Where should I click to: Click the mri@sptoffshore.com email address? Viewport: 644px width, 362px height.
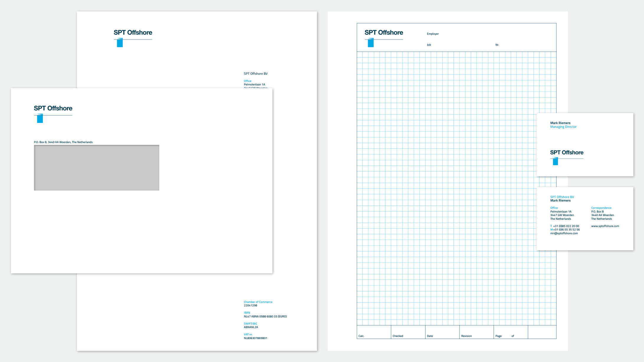[564, 233]
